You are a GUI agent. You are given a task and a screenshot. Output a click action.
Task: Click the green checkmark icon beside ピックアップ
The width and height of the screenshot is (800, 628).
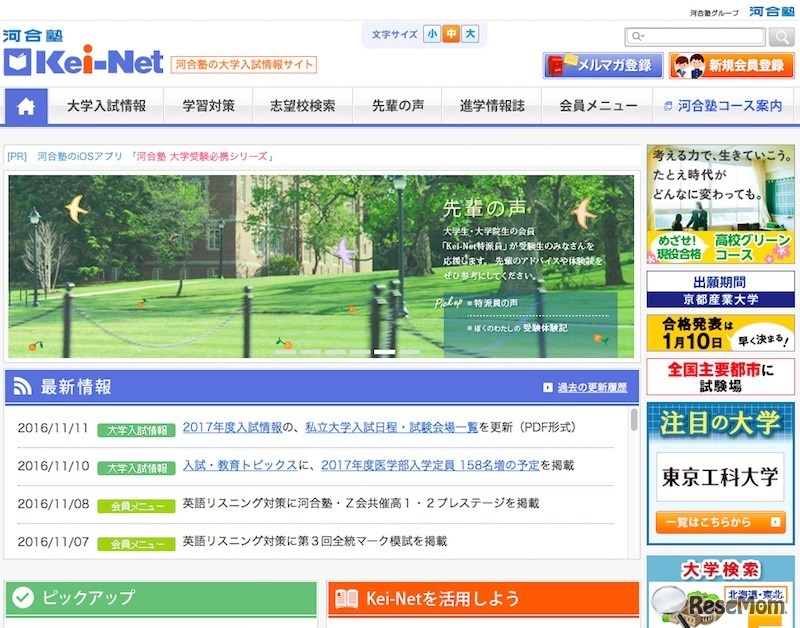tap(22, 599)
